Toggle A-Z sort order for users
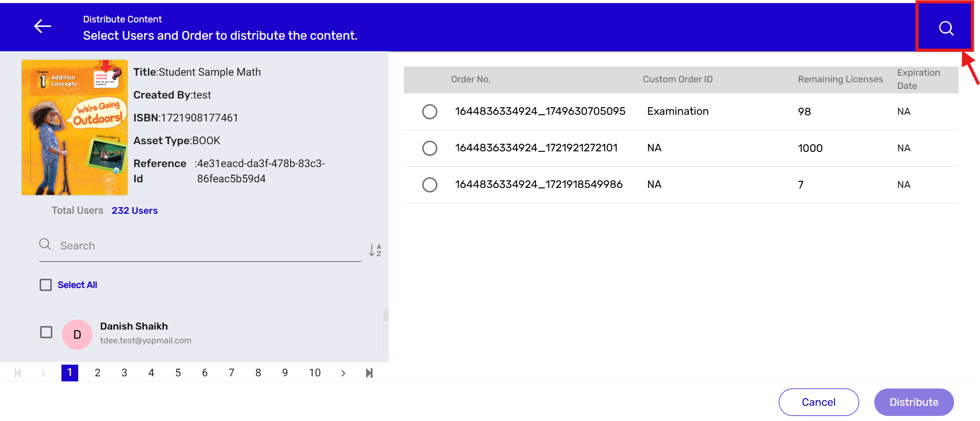 [x=375, y=250]
